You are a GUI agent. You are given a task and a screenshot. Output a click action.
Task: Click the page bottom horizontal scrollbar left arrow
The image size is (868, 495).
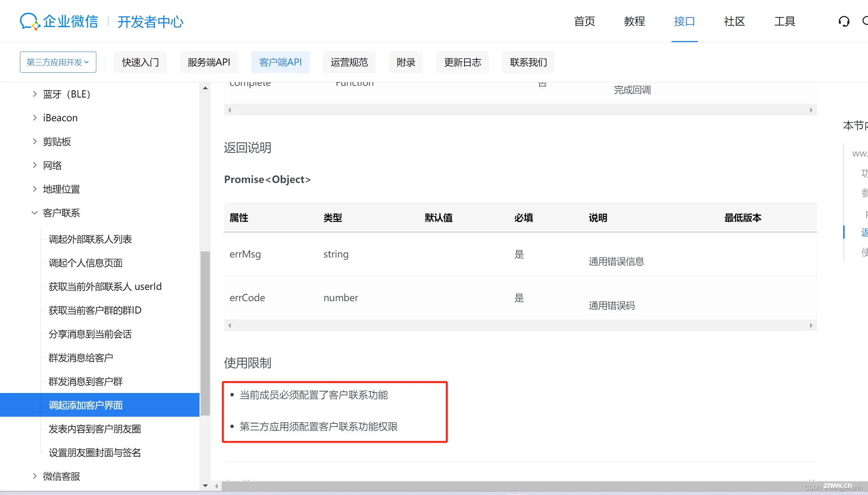tap(216, 486)
